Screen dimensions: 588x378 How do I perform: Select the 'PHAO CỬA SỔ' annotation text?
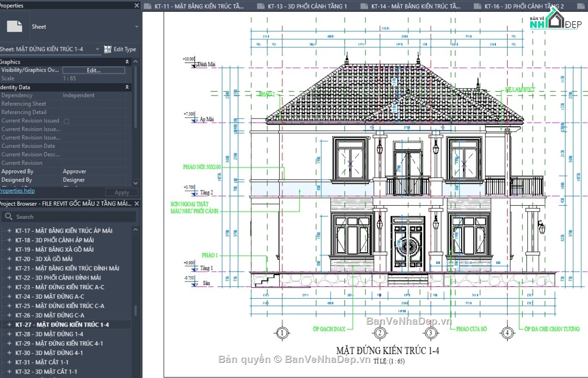coord(471,329)
